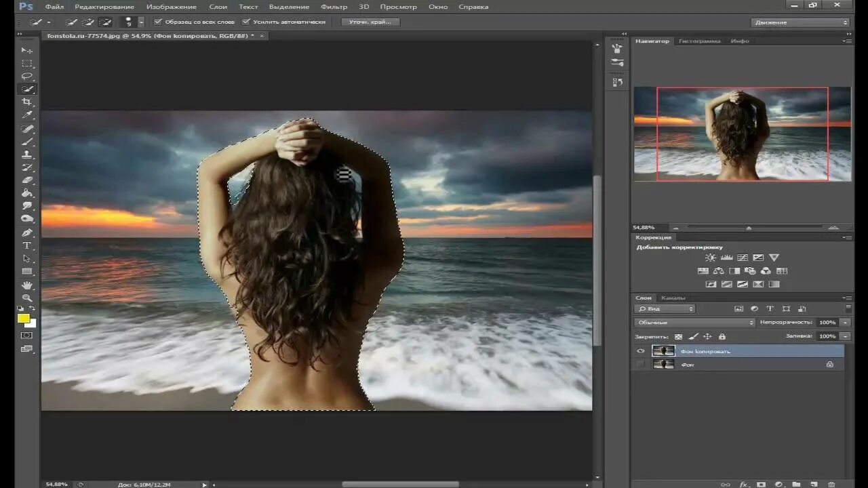Open 'Движение' workspace dropdown
This screenshot has height=488, width=868.
tap(801, 22)
